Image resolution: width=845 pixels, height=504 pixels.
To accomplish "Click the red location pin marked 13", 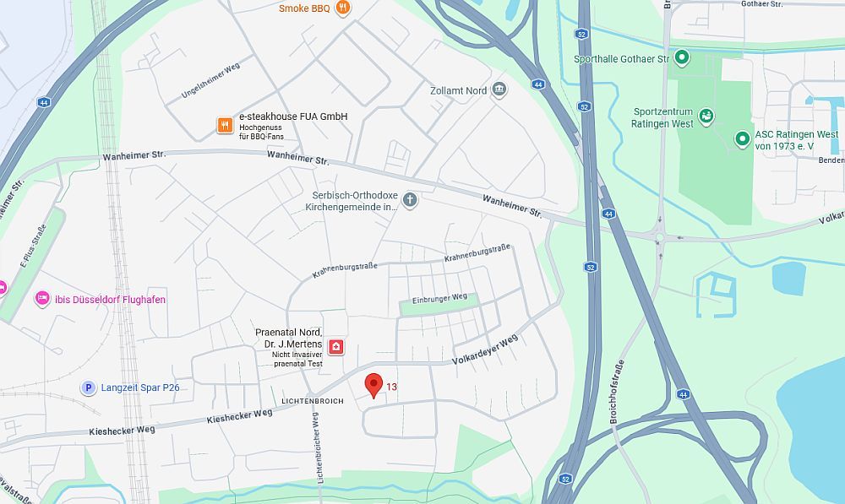I will click(373, 386).
